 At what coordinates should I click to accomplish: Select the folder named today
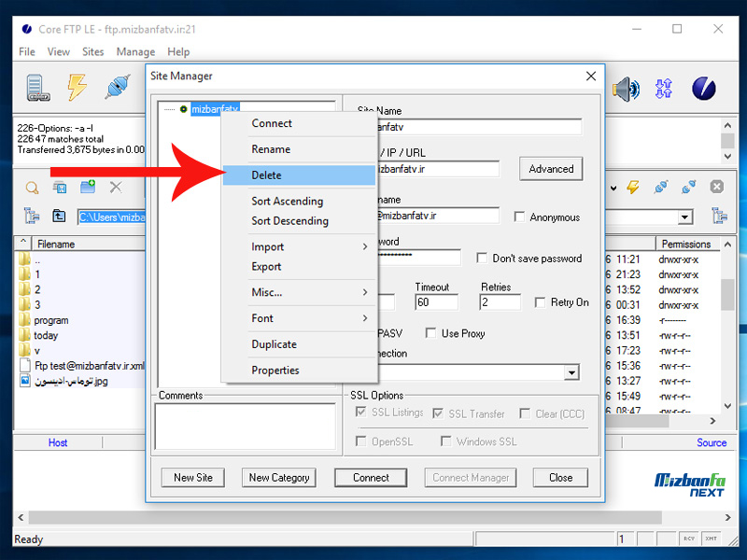click(x=46, y=335)
